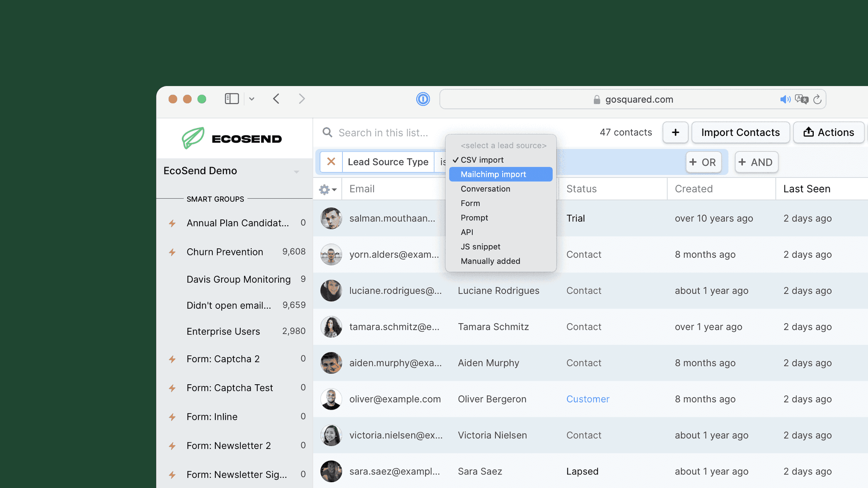
Task: Click salman.mouthaan contact avatar
Action: pos(331,218)
